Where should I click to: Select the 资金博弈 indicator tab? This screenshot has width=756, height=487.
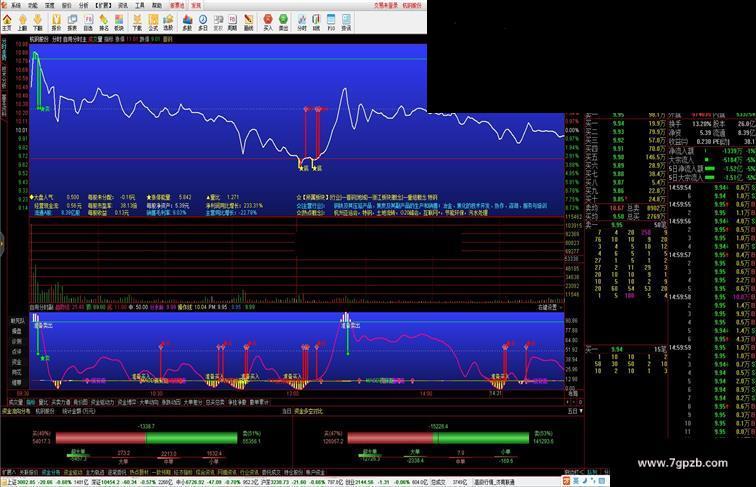127,402
